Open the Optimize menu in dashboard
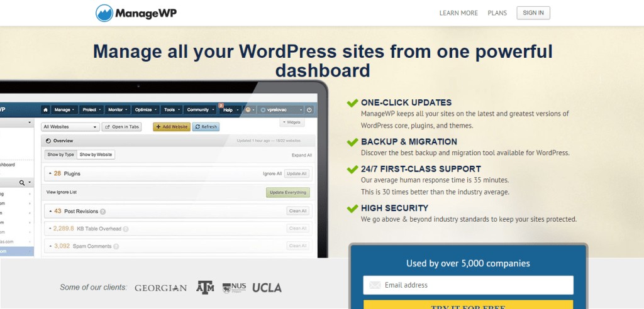Image resolution: width=644 pixels, height=309 pixels. (x=145, y=110)
